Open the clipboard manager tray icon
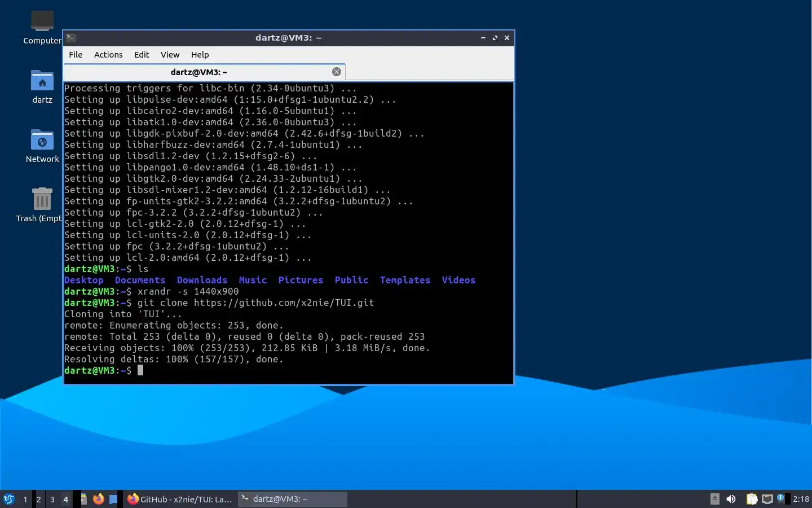 click(752, 499)
